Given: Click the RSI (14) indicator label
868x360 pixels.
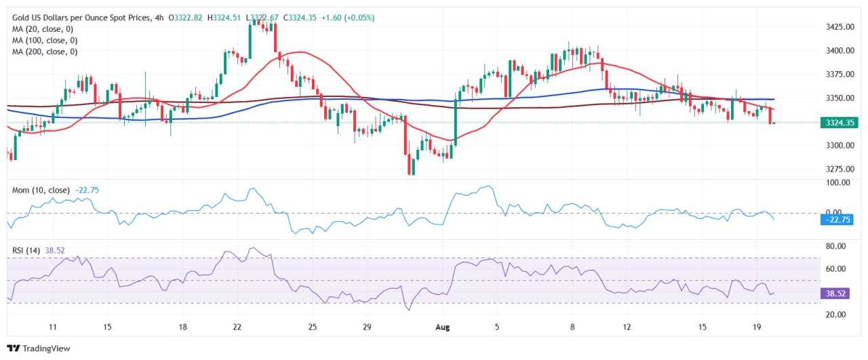Looking at the screenshot, I should tap(26, 250).
